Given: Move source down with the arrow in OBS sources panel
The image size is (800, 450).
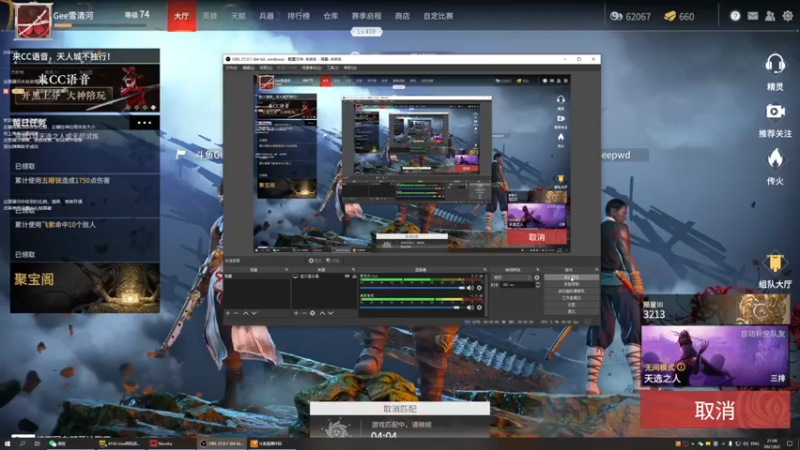Looking at the screenshot, I should click(331, 313).
